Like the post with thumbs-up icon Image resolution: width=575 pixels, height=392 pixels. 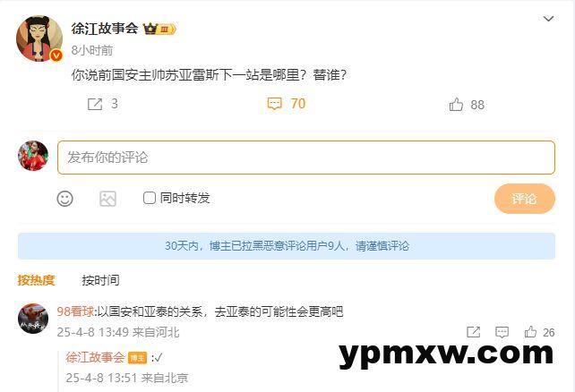point(456,105)
